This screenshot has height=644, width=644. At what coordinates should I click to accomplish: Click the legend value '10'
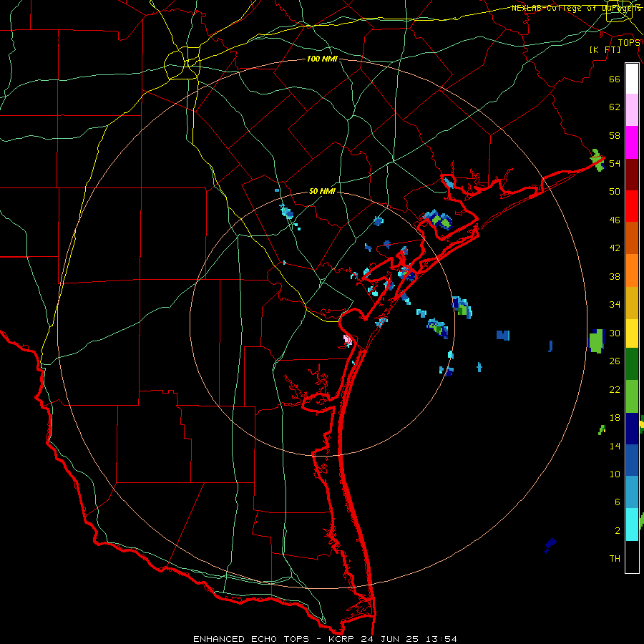[x=615, y=474]
